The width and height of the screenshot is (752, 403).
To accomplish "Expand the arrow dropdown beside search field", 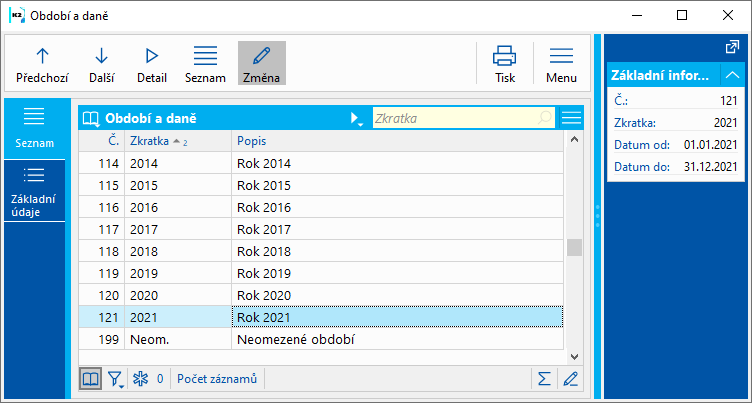I will coord(357,118).
